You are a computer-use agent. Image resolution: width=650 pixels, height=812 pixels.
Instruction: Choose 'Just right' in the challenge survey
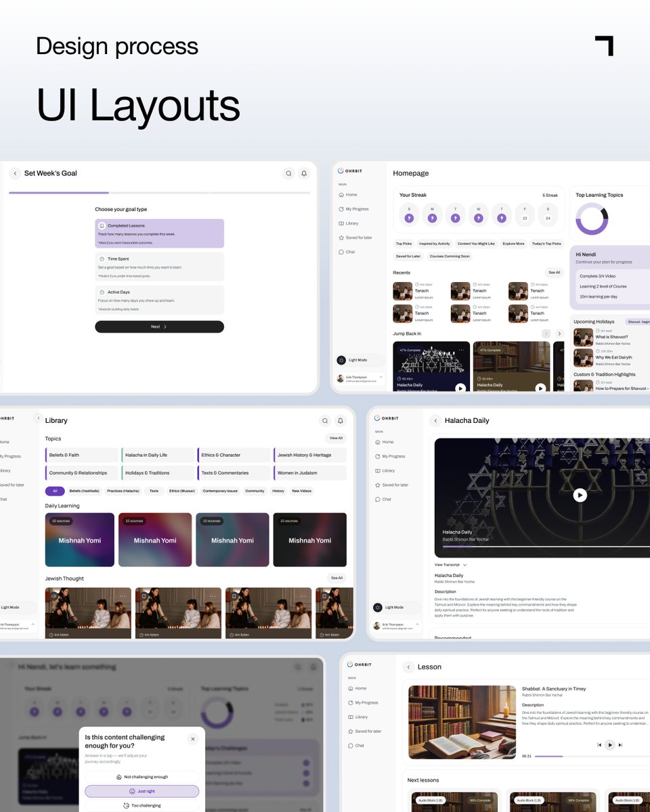point(142,791)
